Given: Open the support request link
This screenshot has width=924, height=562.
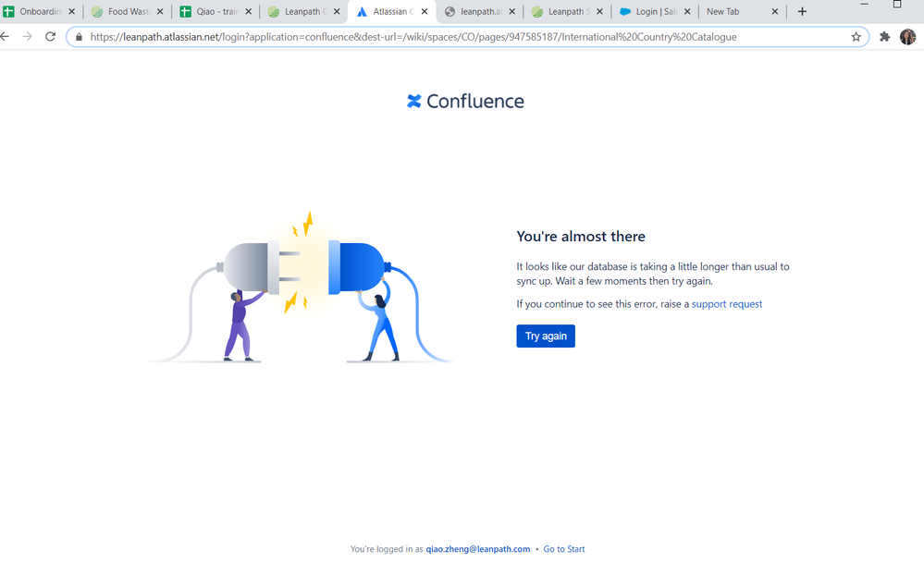Looking at the screenshot, I should click(x=727, y=304).
